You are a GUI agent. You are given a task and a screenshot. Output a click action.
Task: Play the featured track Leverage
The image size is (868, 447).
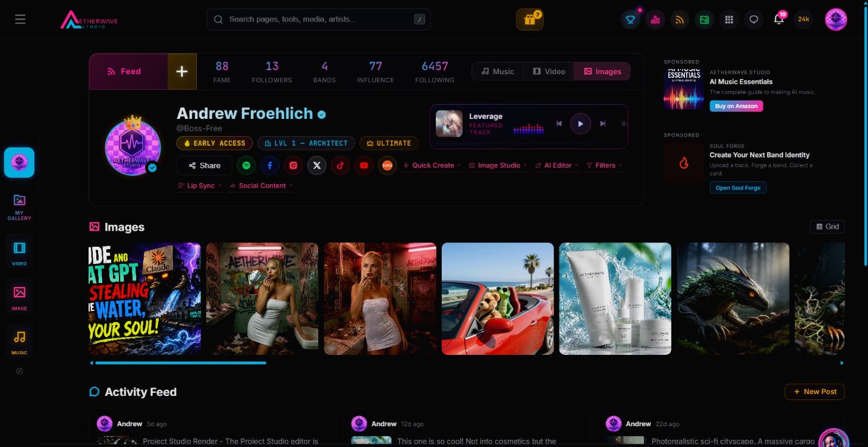[580, 124]
